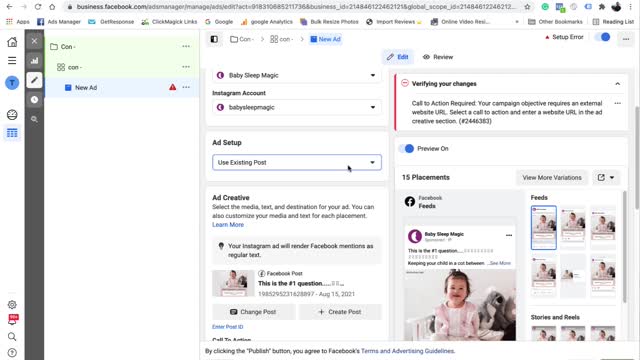Open help question mark icon
Screen dimensions: 640x360
[x=12, y=353]
